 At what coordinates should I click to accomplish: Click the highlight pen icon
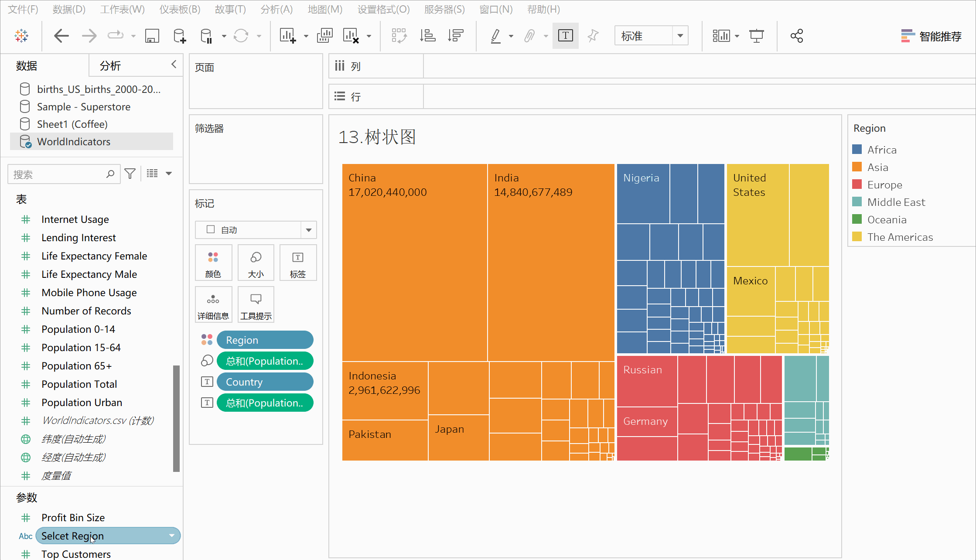point(495,36)
